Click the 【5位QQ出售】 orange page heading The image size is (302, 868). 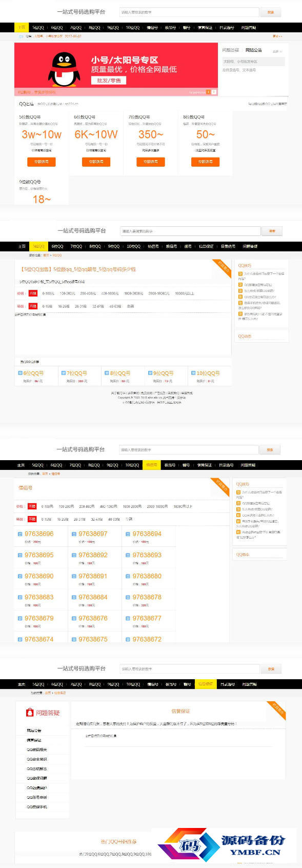(78, 269)
